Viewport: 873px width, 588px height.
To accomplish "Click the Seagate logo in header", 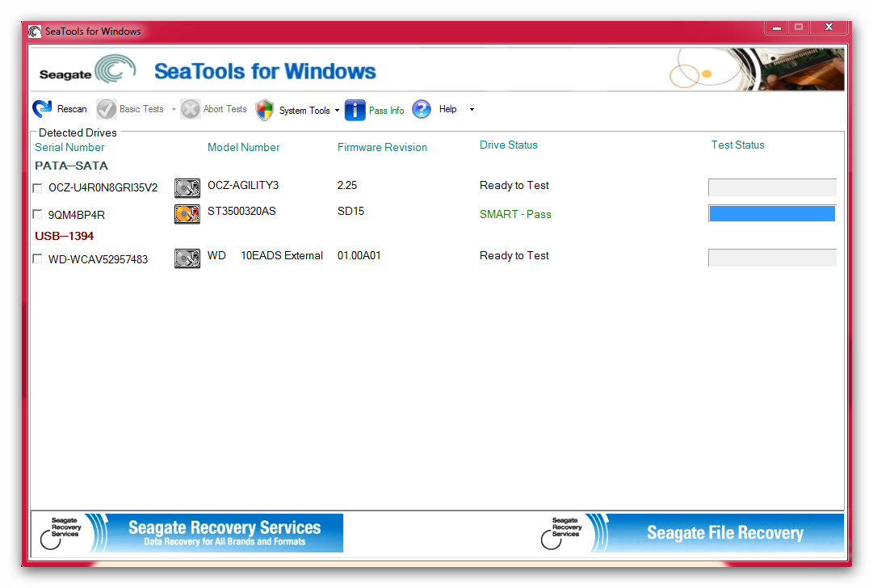I will tap(87, 70).
